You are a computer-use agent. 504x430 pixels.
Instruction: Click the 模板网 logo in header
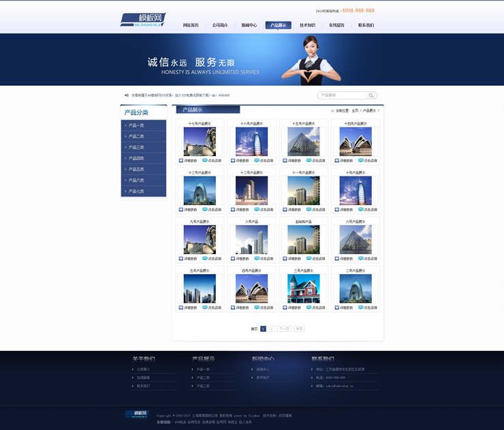143,19
